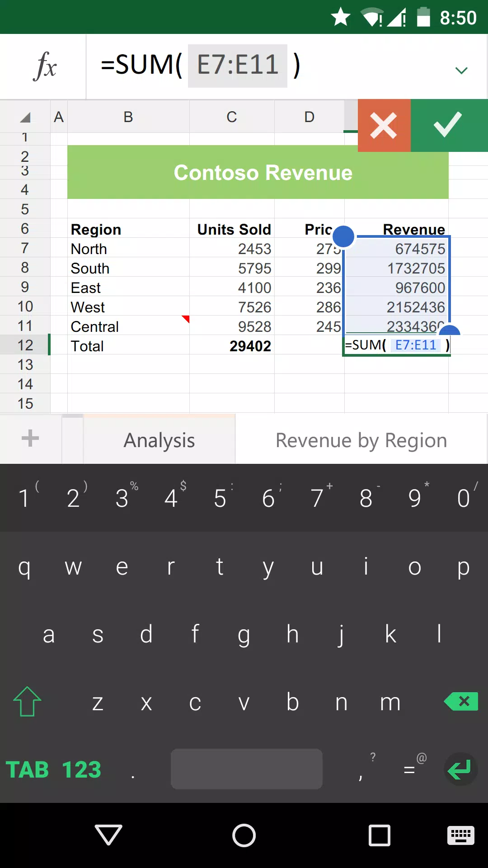Add a new sheet with the plus icon
This screenshot has height=868, width=488.
pos(30,439)
